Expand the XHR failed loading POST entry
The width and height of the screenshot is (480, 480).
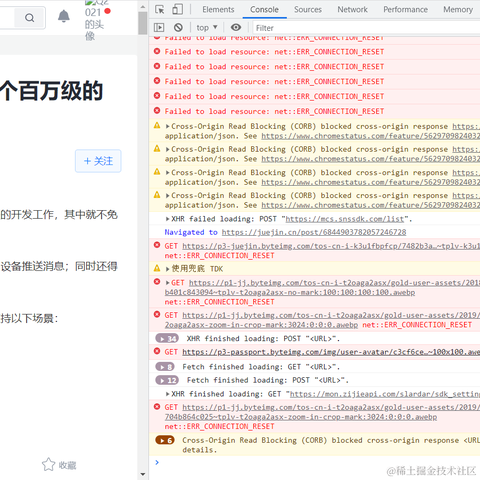168,219
